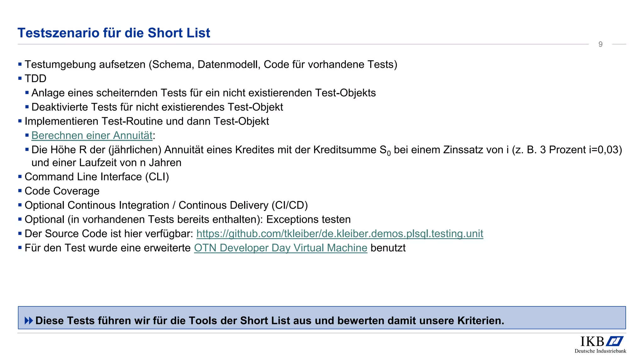Click the text und einer Laufzeit von n Jahren
Image resolution: width=644 pixels, height=362 pixels.
pos(107,163)
